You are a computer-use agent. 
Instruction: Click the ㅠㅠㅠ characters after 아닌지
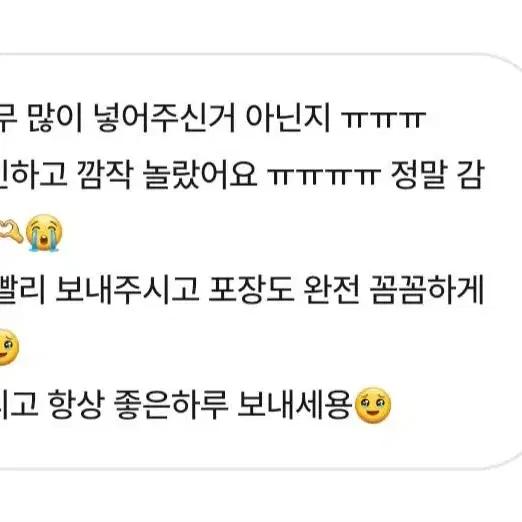[x=383, y=120]
